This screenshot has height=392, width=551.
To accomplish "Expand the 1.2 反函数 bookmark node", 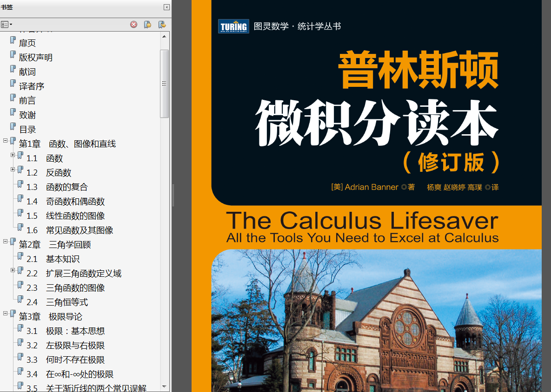I will (x=13, y=170).
